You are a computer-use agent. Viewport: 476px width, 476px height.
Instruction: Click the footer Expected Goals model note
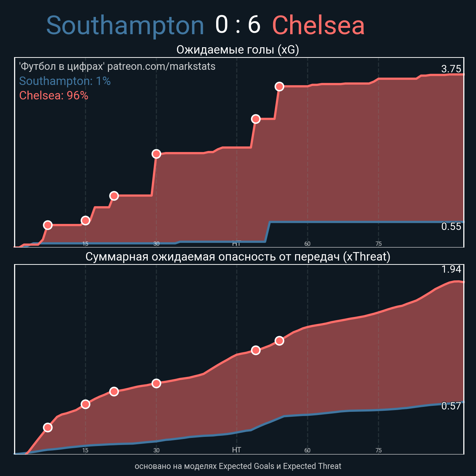pyautogui.click(x=238, y=466)
